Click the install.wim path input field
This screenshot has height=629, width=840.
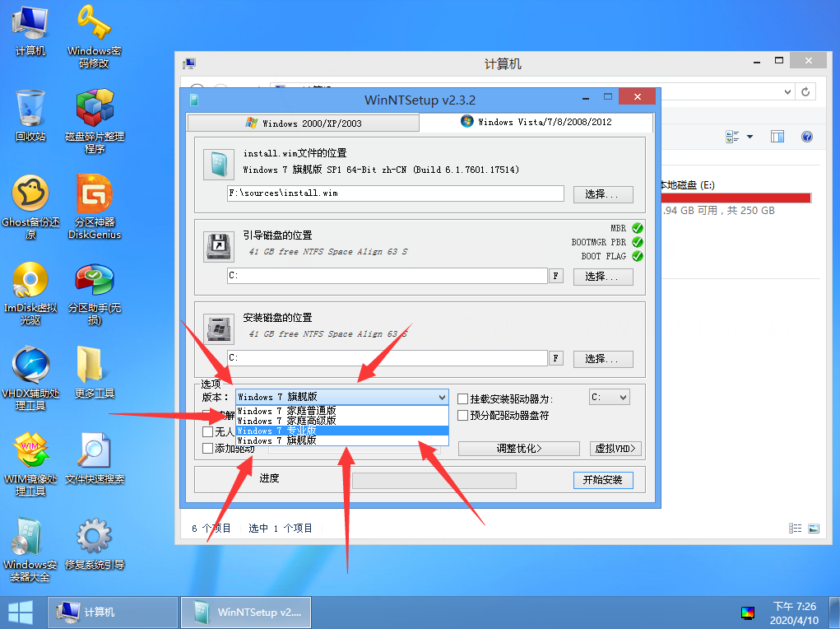coord(395,193)
